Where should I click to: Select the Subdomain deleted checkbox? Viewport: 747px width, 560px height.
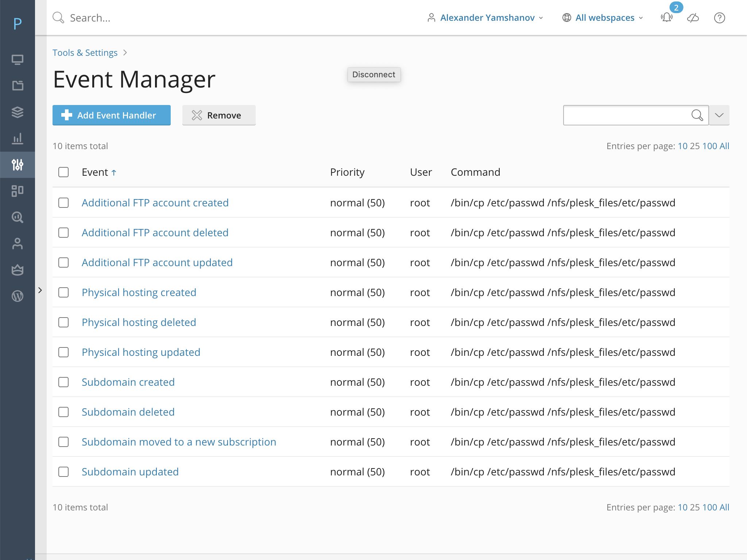tap(63, 412)
